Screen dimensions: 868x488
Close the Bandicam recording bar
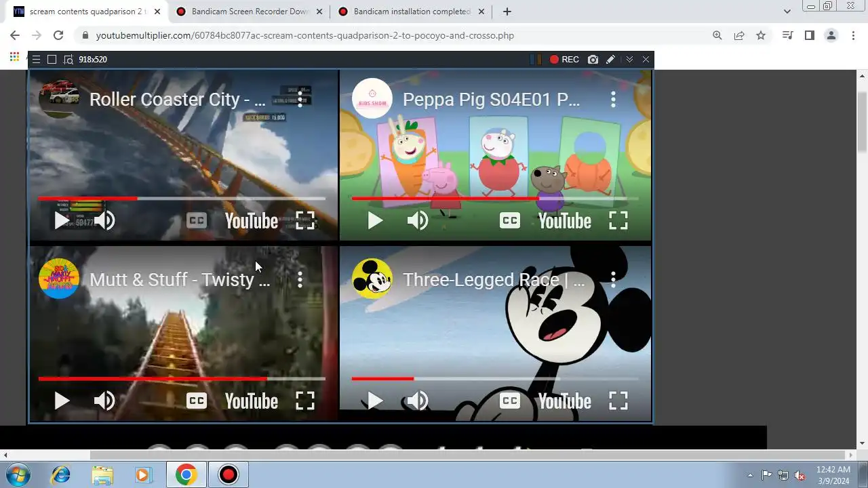646,60
